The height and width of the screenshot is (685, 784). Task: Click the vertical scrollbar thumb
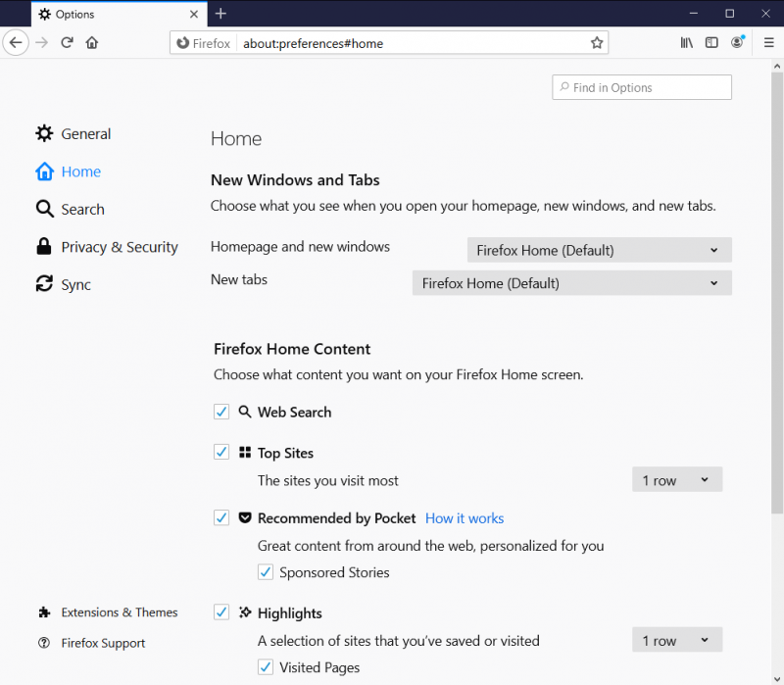coord(776,292)
